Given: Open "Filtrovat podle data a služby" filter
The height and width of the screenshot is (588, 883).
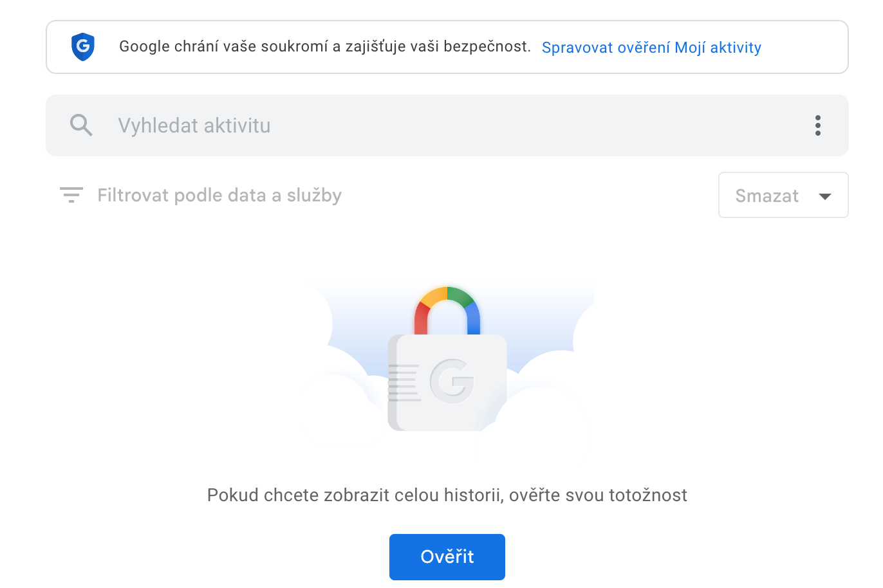Looking at the screenshot, I should (x=219, y=195).
